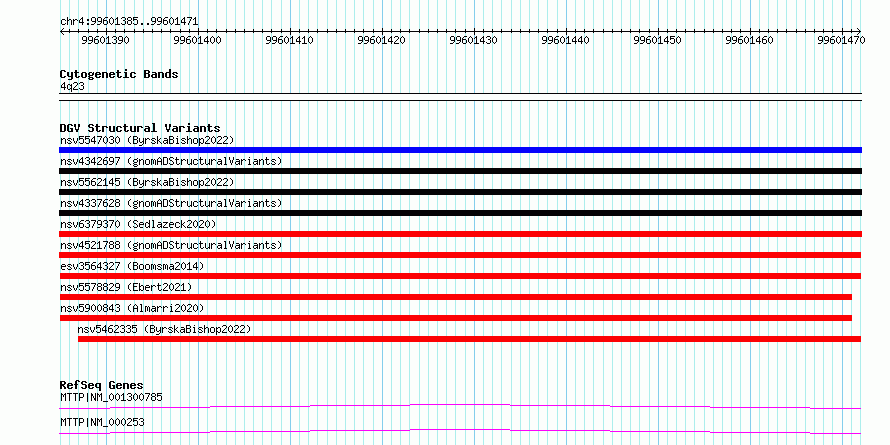Select the MTTP|NM_000253 magenta transcript line
The width and height of the screenshot is (890, 445).
coord(460,431)
